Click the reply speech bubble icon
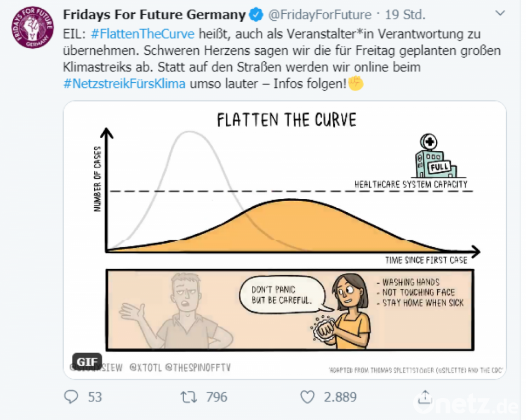The width and height of the screenshot is (526, 420). pos(71,396)
